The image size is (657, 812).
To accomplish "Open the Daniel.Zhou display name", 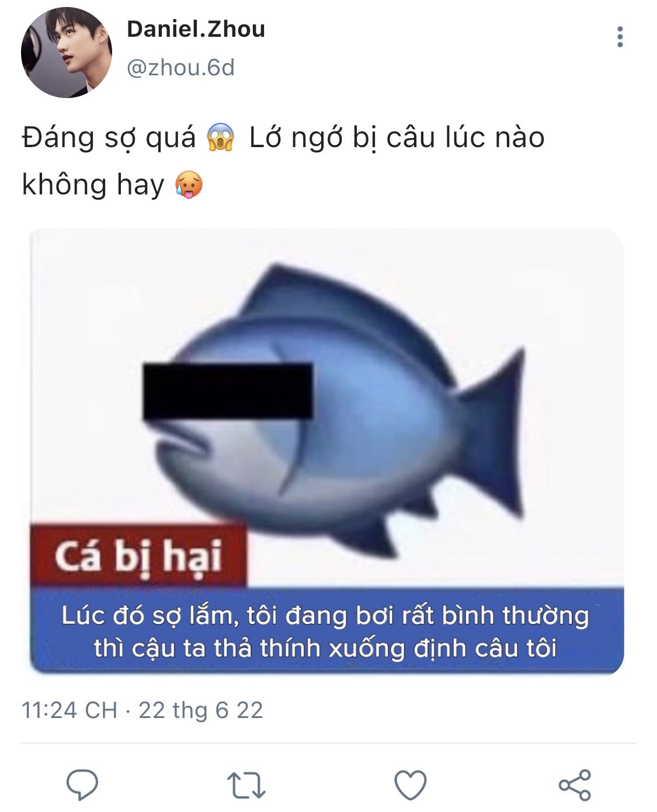I will point(196,29).
